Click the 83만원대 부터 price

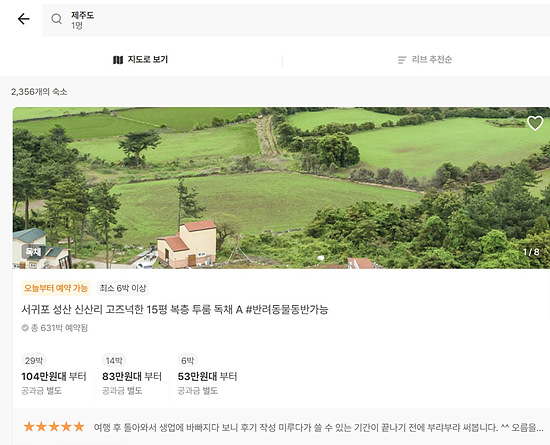132,377
